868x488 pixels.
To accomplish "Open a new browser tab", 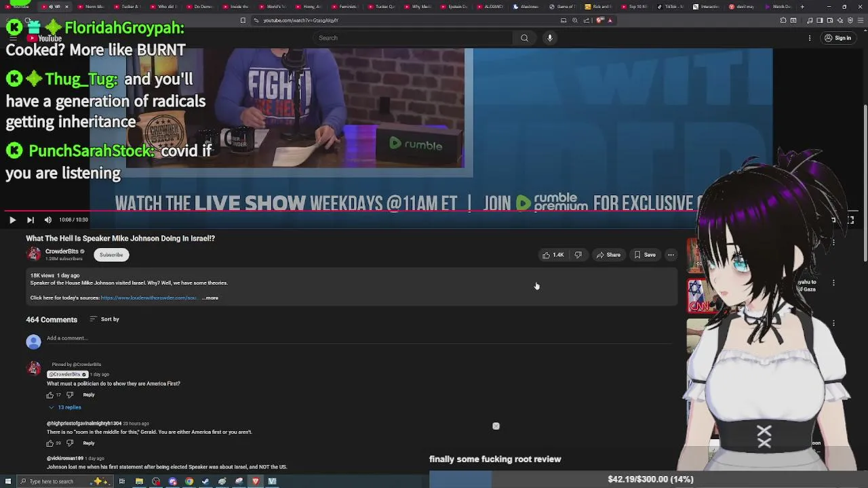I will pyautogui.click(x=802, y=7).
